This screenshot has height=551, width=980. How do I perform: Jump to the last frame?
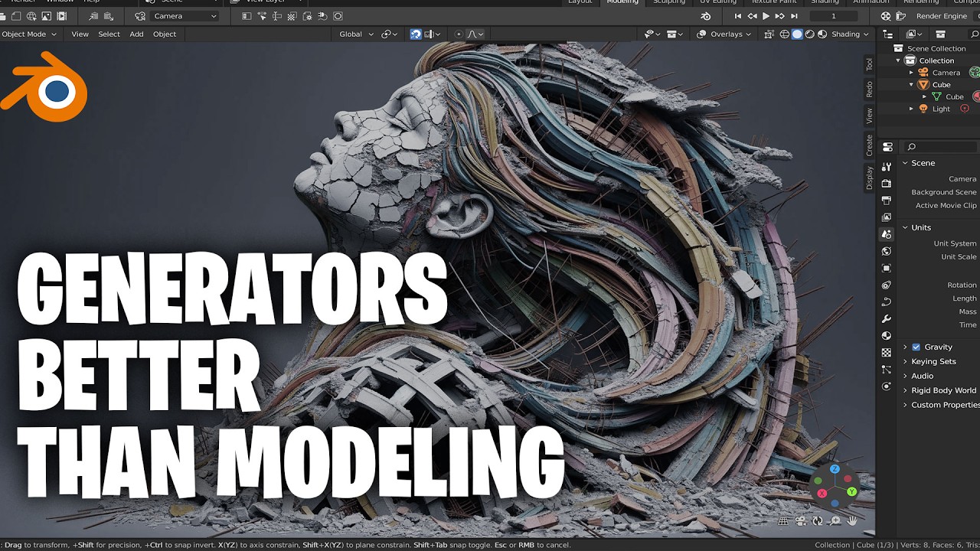click(x=794, y=16)
